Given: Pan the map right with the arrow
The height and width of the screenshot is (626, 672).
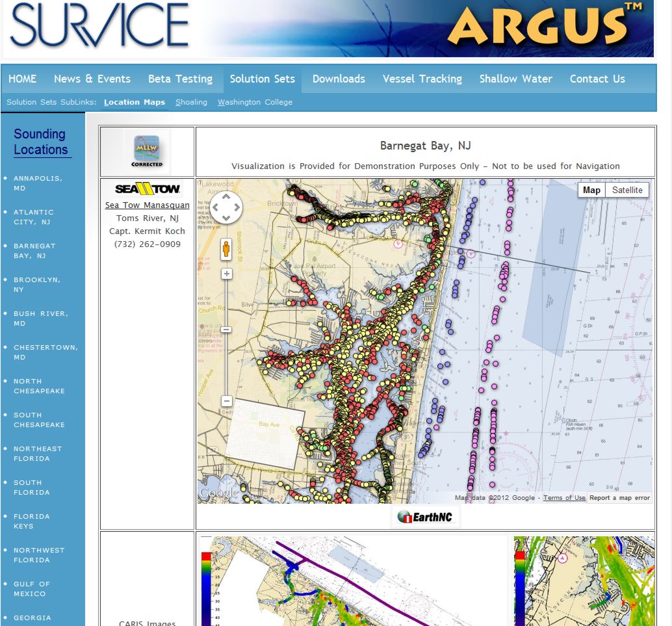Looking at the screenshot, I should [x=237, y=207].
